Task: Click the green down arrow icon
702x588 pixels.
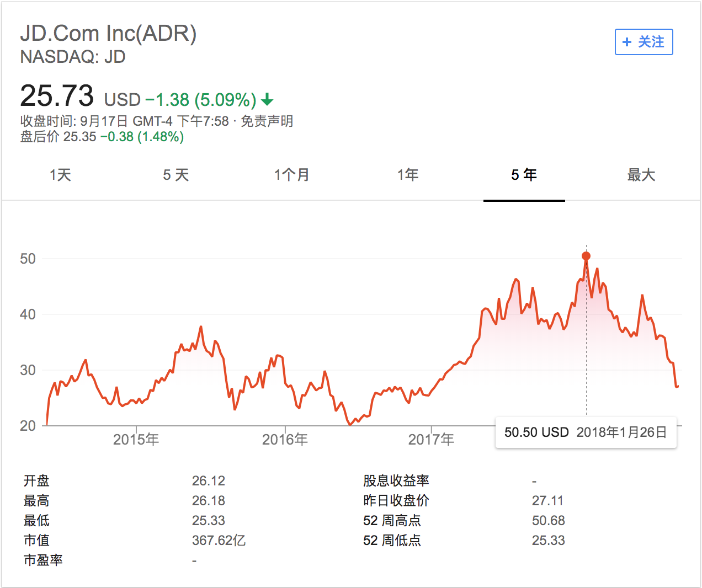Action: pos(267,99)
